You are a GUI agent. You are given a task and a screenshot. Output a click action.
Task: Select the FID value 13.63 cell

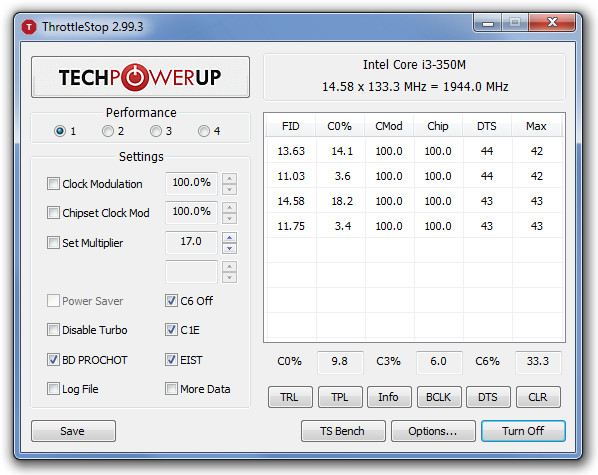click(291, 151)
